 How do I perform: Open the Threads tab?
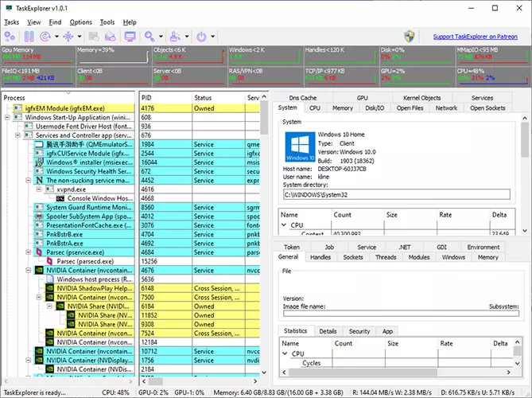386,257
